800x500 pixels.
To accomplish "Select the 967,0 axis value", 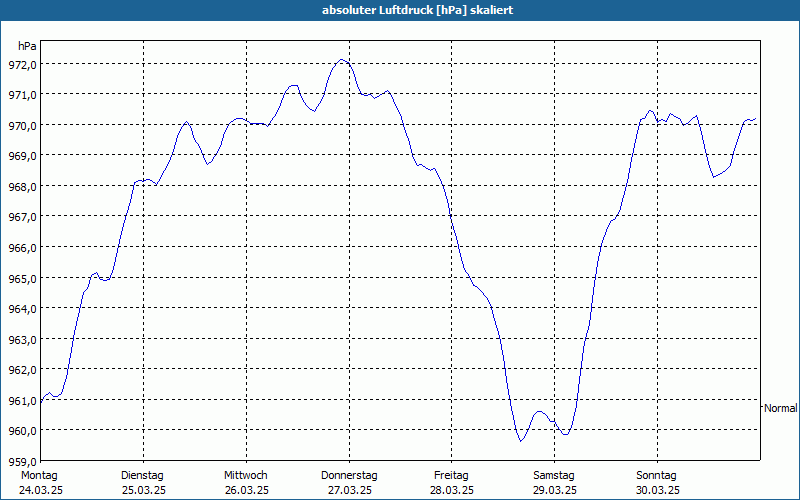I will (x=23, y=217).
